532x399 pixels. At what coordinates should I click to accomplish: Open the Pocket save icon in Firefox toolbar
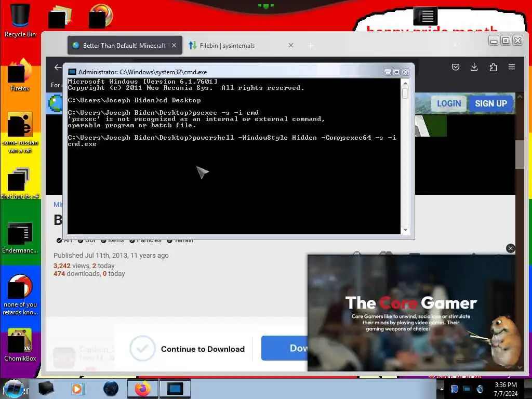[456, 67]
